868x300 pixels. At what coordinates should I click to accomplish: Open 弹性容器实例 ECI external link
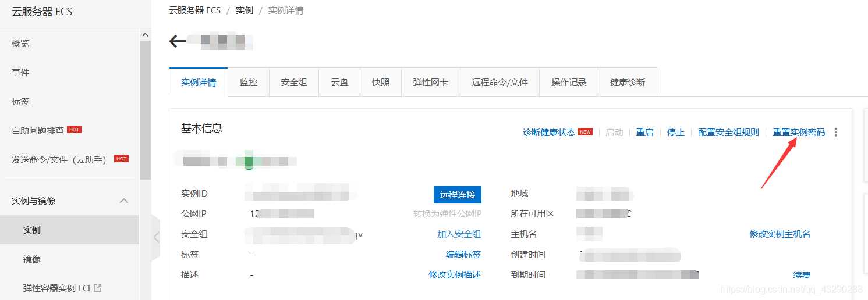pyautogui.click(x=62, y=288)
